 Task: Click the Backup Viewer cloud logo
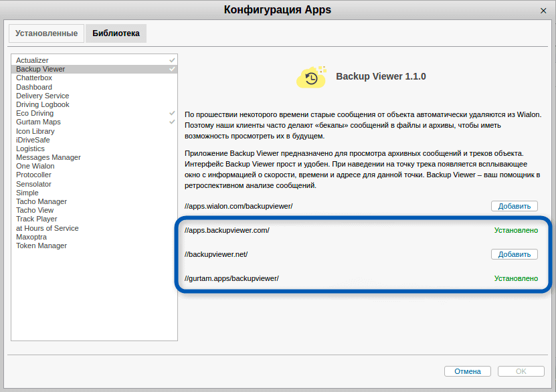(311, 77)
